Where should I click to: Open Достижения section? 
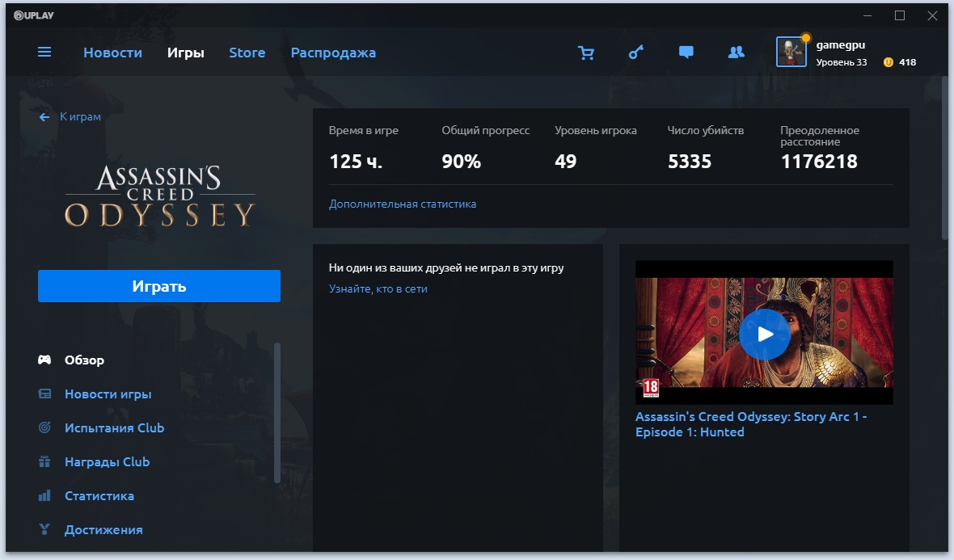point(103,529)
